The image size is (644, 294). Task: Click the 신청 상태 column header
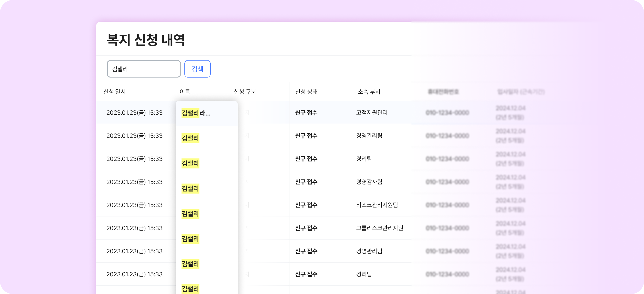coord(306,92)
